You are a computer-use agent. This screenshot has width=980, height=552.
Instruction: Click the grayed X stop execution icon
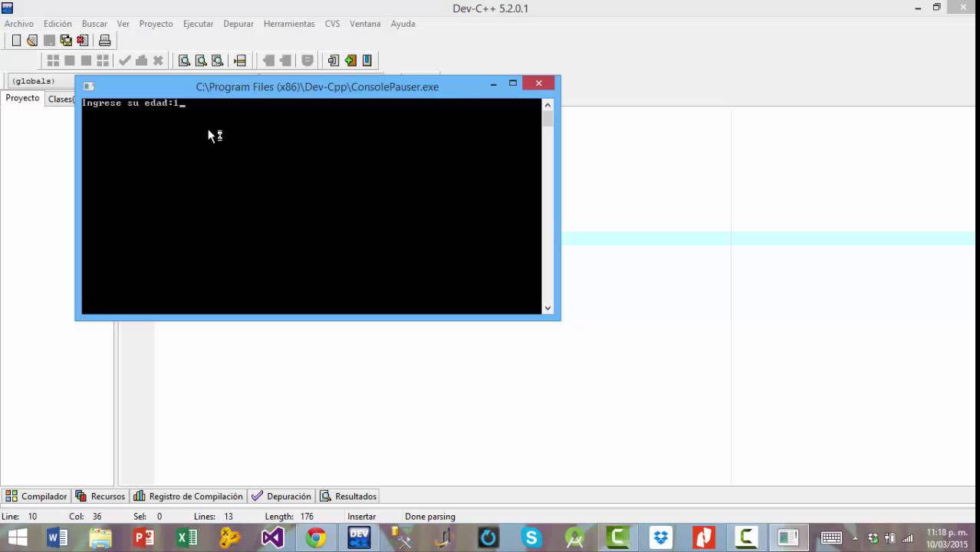pyautogui.click(x=158, y=61)
